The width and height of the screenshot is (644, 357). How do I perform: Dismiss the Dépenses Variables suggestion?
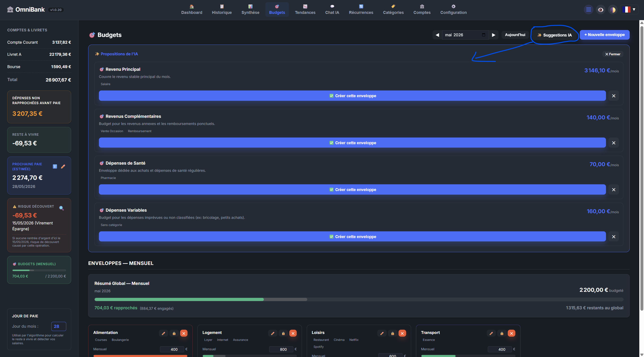click(614, 237)
